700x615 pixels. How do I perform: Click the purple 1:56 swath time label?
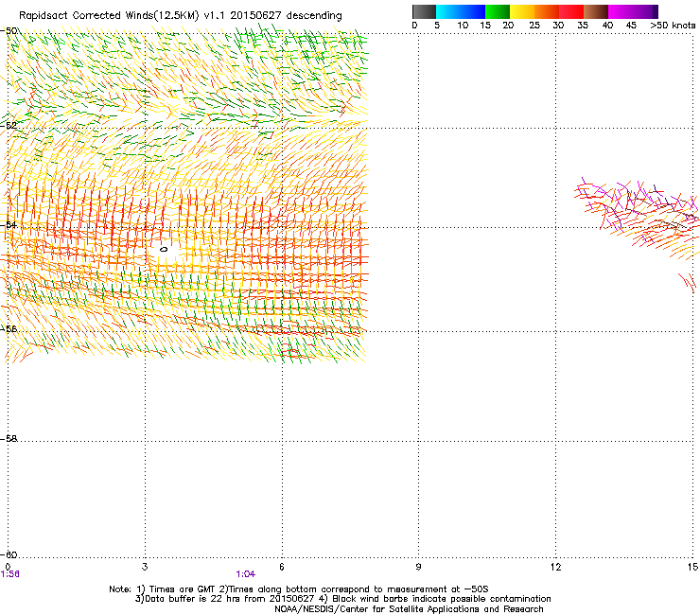pyautogui.click(x=10, y=574)
